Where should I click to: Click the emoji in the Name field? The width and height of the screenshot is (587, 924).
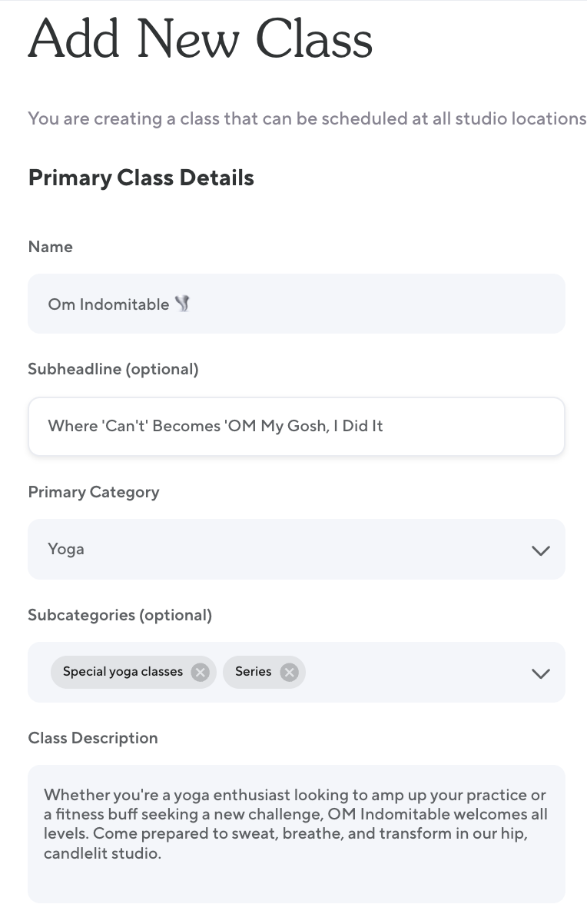point(182,304)
